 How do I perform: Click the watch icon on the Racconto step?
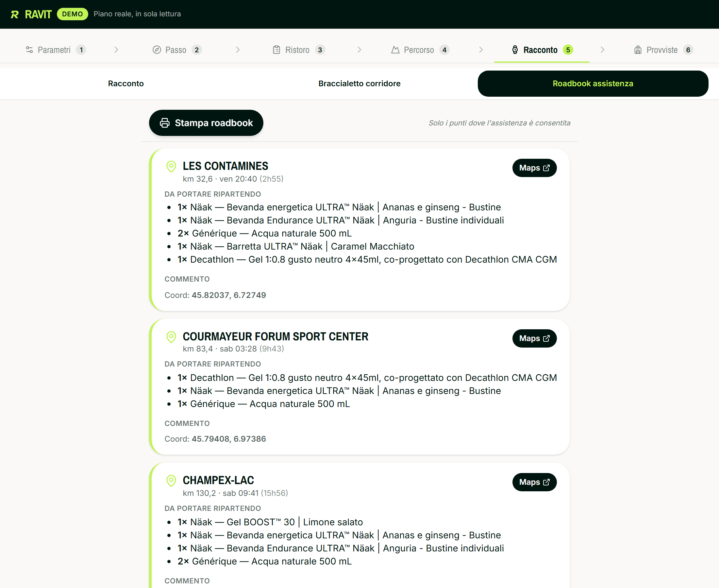click(x=515, y=50)
